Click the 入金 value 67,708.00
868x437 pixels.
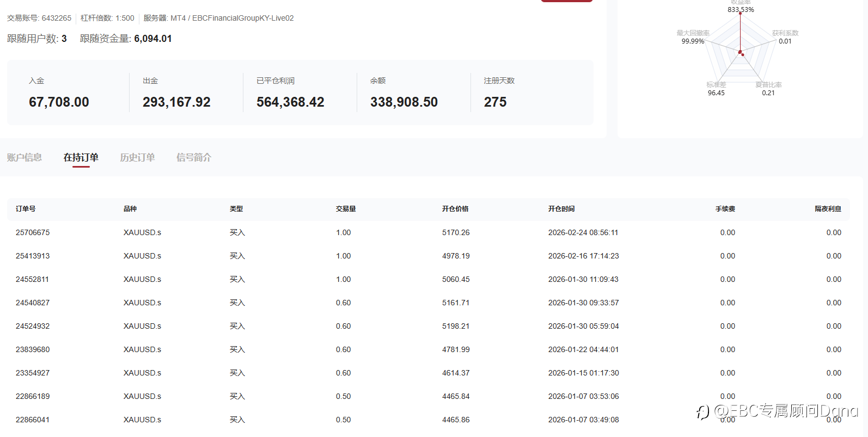coord(59,102)
